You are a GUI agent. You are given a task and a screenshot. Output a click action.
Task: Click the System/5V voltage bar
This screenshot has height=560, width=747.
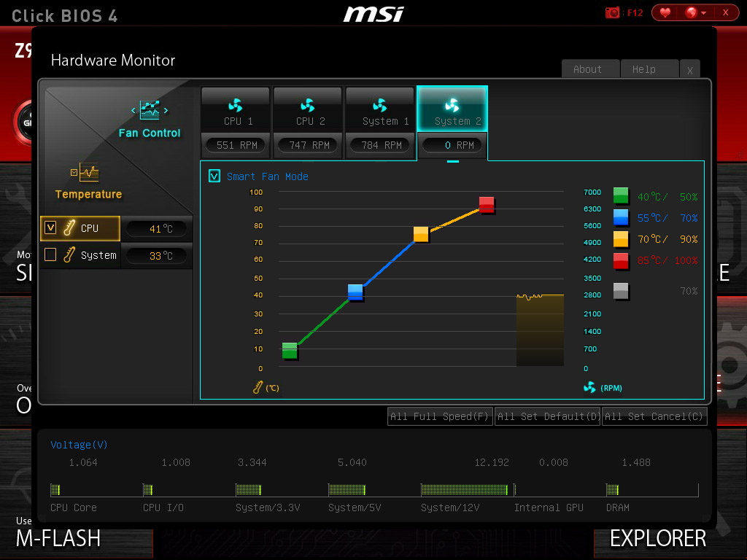coord(347,489)
